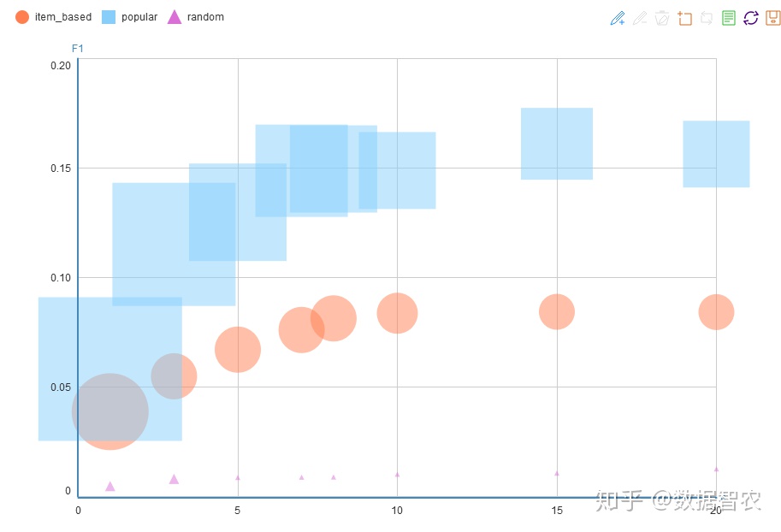
Task: Select the random triangle at x=3
Action: [x=174, y=479]
